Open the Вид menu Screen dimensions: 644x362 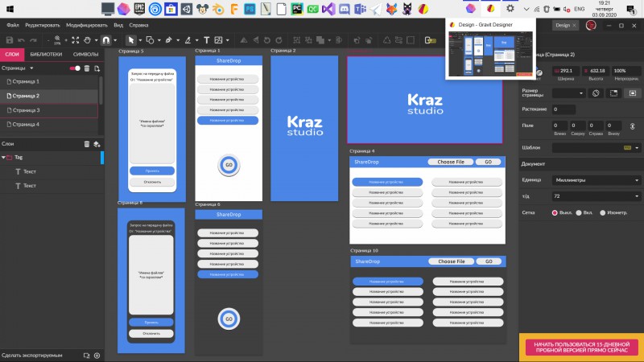coord(118,25)
